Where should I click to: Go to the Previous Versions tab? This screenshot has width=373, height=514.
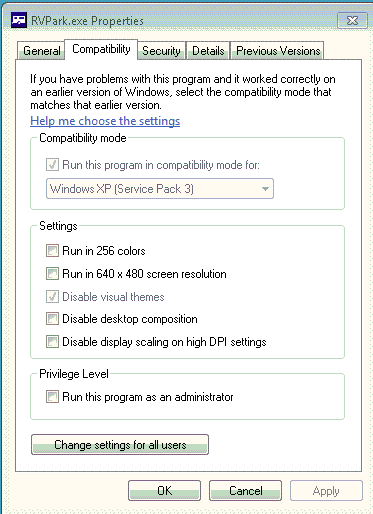tap(278, 51)
